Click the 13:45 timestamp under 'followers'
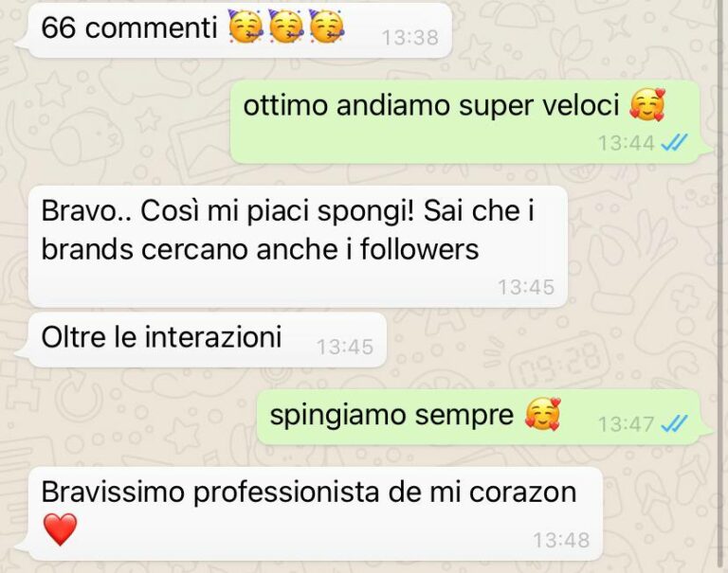Screen dimensions: 728x573 click(x=526, y=287)
